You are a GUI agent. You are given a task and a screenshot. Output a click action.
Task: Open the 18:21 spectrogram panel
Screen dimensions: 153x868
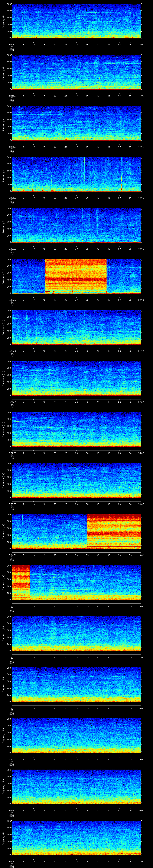tap(76, 378)
